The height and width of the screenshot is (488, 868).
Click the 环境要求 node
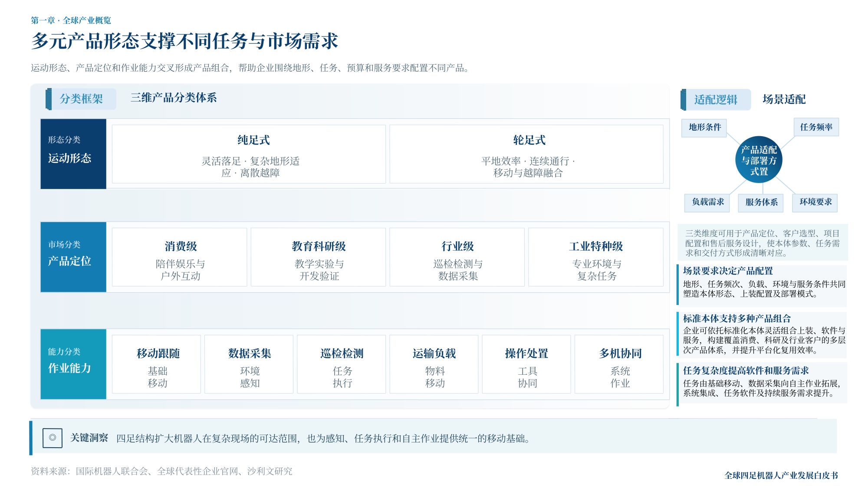815,202
